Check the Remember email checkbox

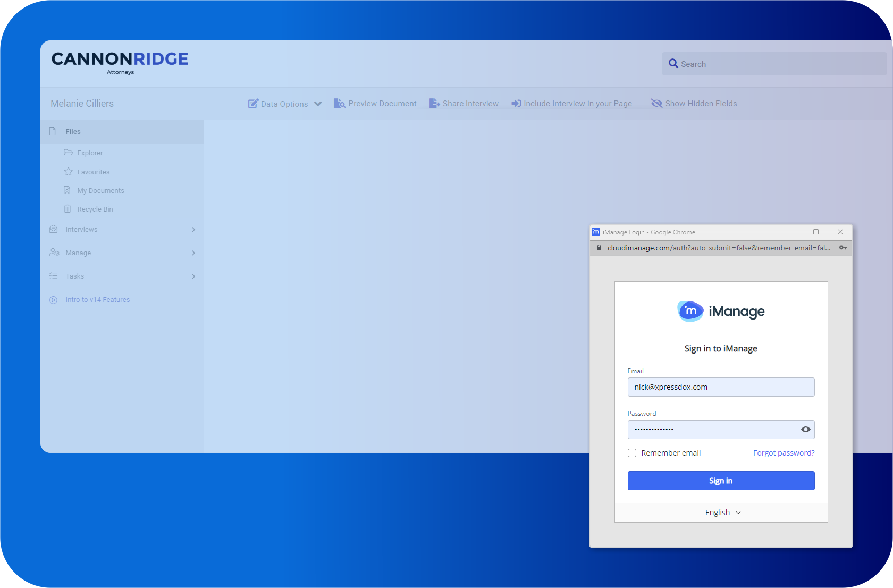click(x=632, y=453)
